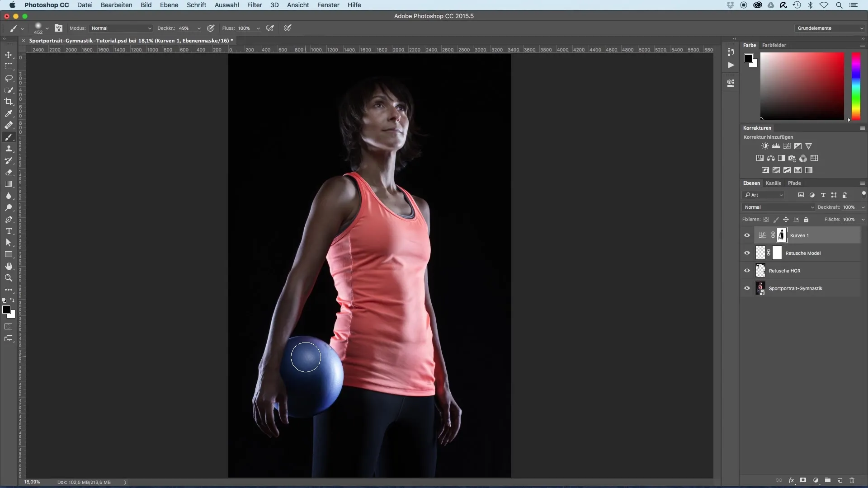Open layer styles fx menu
Screen dimensions: 868x488
click(x=792, y=480)
